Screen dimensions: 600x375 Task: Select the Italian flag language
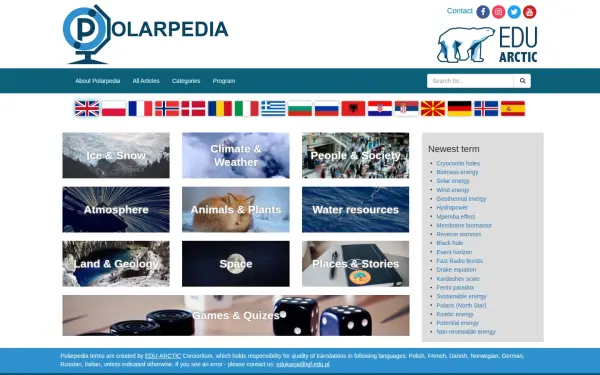point(246,108)
